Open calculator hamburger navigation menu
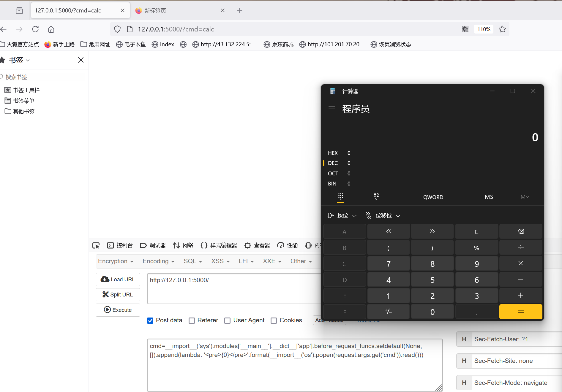The height and width of the screenshot is (392, 562). coord(332,109)
